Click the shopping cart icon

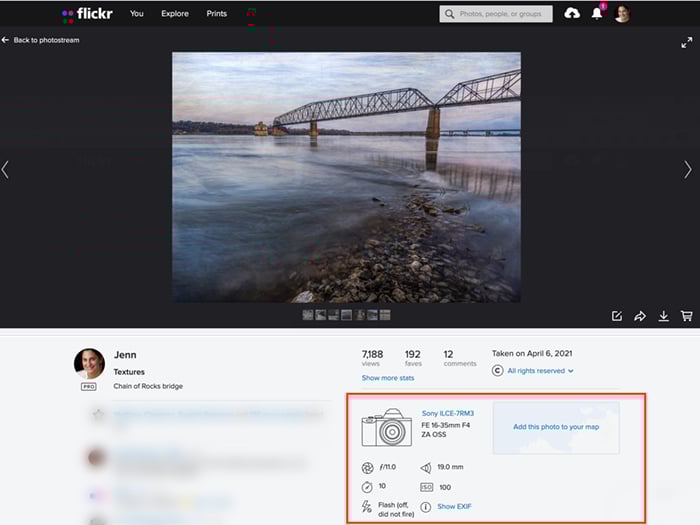pyautogui.click(x=687, y=316)
